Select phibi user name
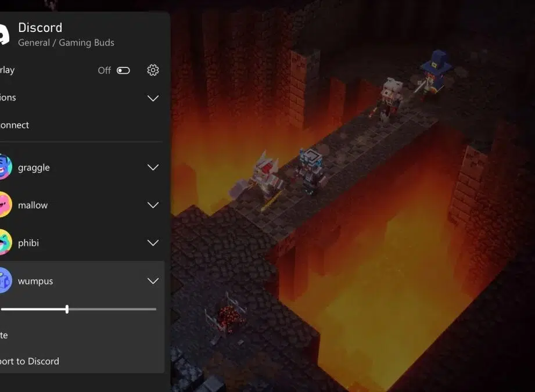 point(28,243)
